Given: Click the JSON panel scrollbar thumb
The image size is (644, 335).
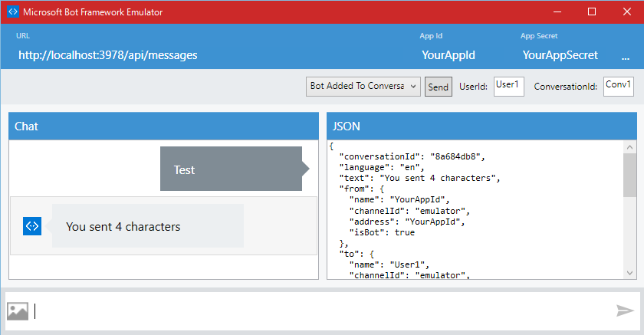Looking at the screenshot, I should pyautogui.click(x=629, y=176).
